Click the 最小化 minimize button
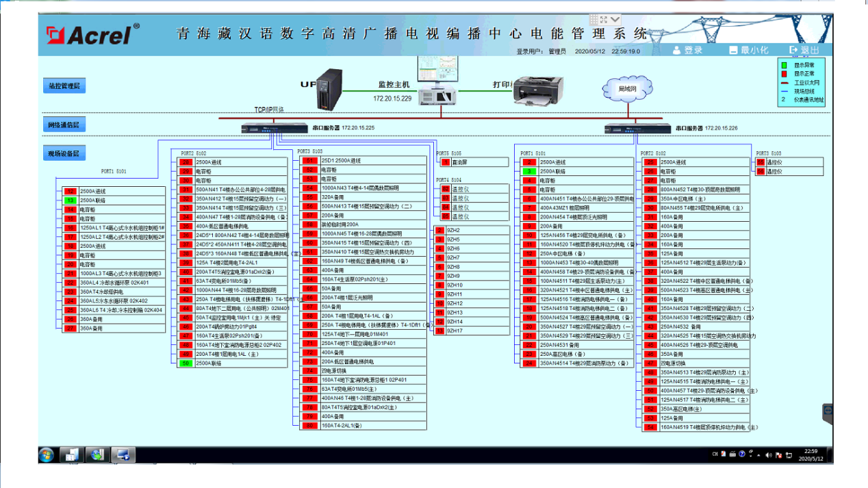This screenshot has height=488, width=868. coord(748,50)
